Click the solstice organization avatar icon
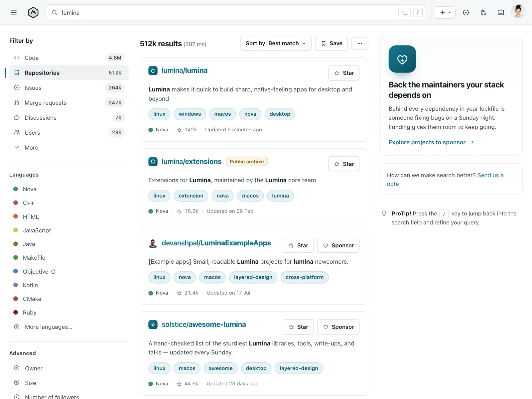 click(153, 325)
